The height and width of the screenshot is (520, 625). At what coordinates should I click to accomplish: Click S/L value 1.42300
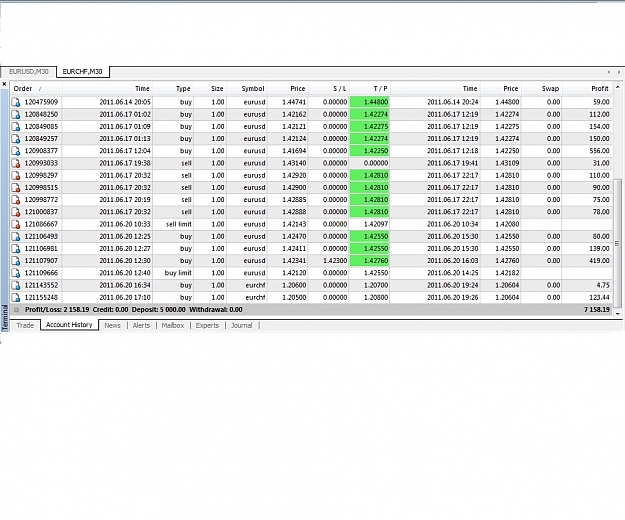(x=335, y=261)
